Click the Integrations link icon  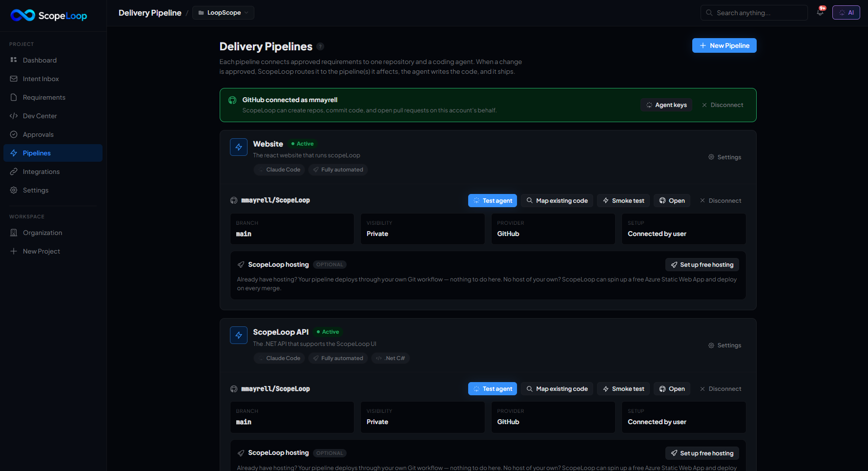click(x=14, y=171)
